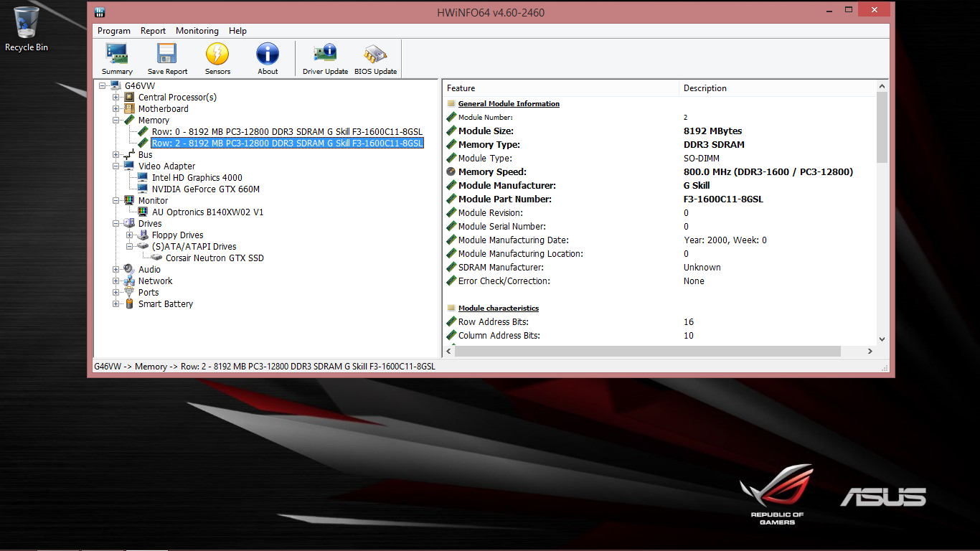Click the Memory Speed clock icon
The image size is (980, 551).
click(x=451, y=171)
